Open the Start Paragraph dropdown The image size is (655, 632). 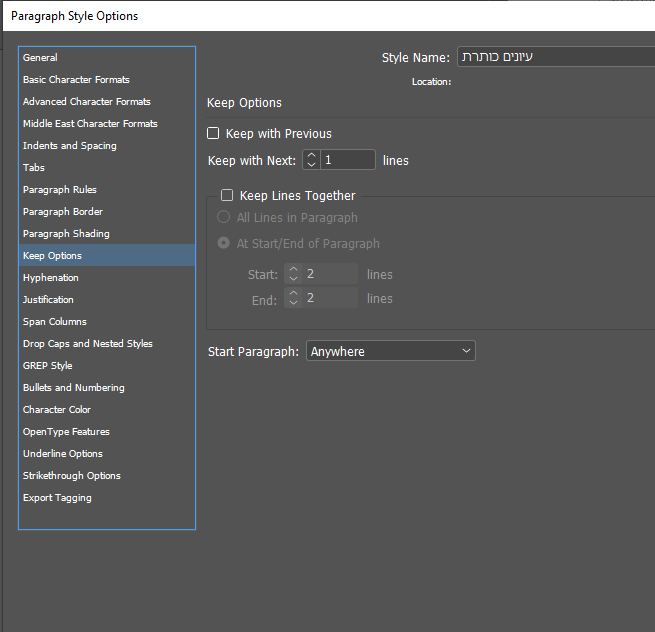click(x=390, y=351)
